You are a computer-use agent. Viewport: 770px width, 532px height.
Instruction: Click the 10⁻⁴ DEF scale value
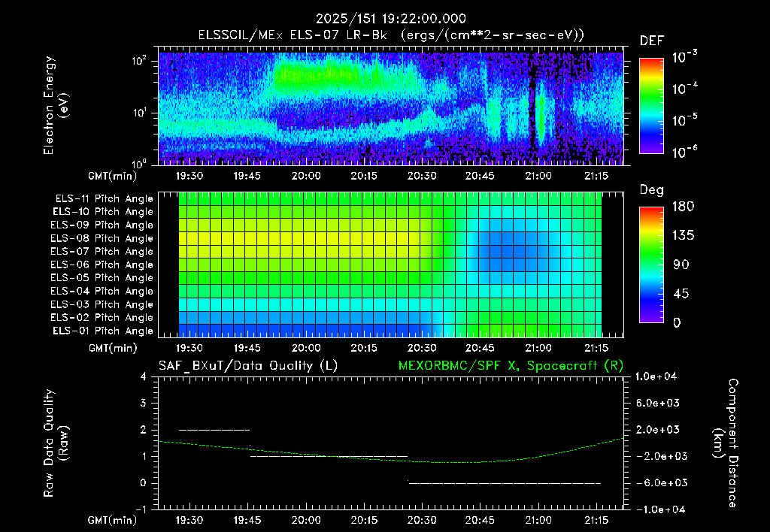click(684, 89)
